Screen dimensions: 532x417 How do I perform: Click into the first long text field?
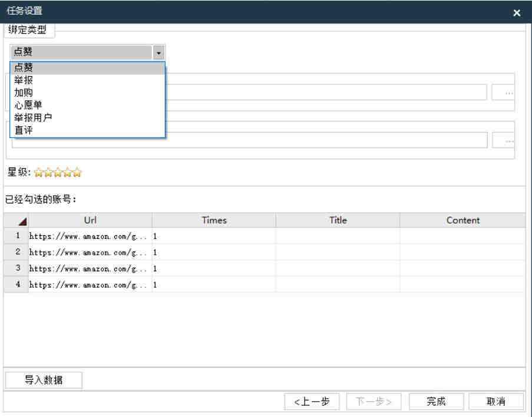click(326, 93)
